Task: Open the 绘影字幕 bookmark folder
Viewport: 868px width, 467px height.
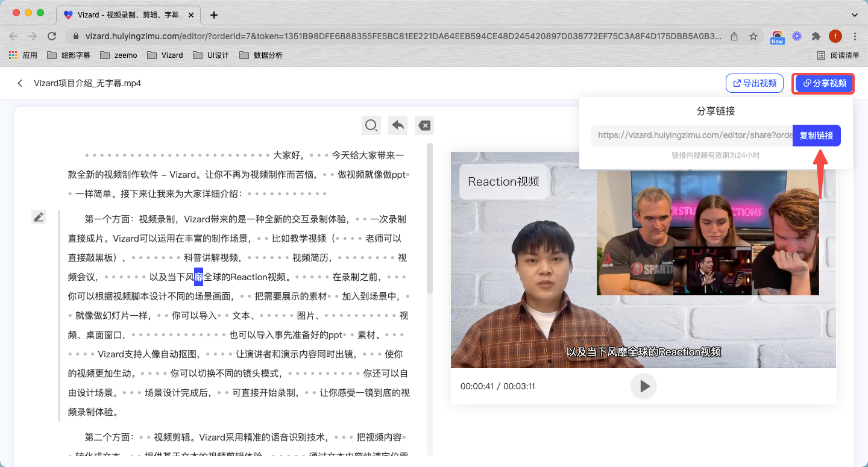Action: (x=69, y=55)
